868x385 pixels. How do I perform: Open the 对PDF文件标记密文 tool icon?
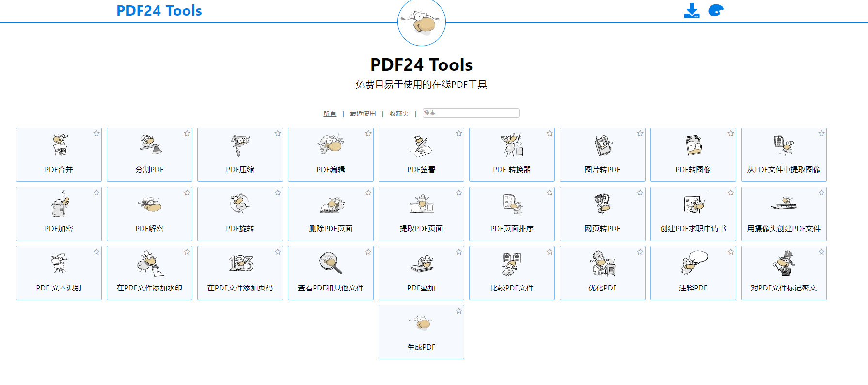pyautogui.click(x=784, y=263)
